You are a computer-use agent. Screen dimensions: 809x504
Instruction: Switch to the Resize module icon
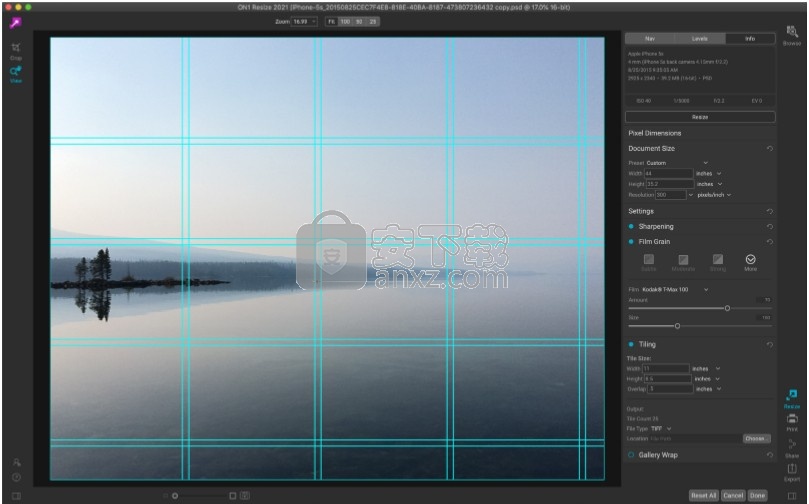[x=791, y=399]
